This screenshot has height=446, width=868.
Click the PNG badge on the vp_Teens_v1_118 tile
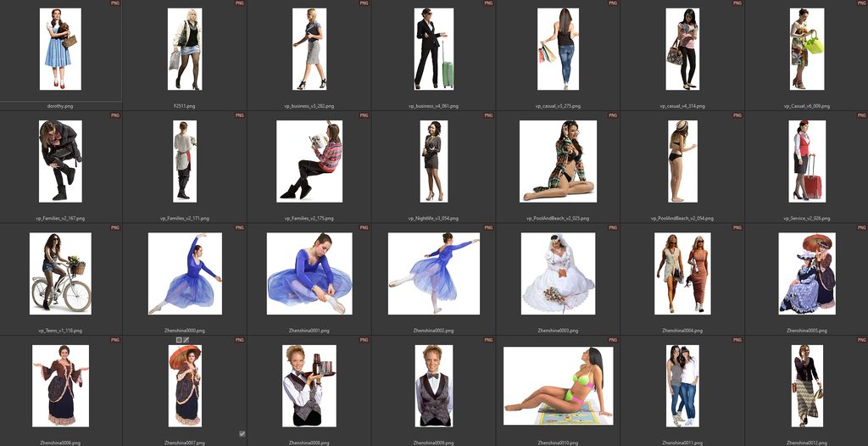point(115,228)
